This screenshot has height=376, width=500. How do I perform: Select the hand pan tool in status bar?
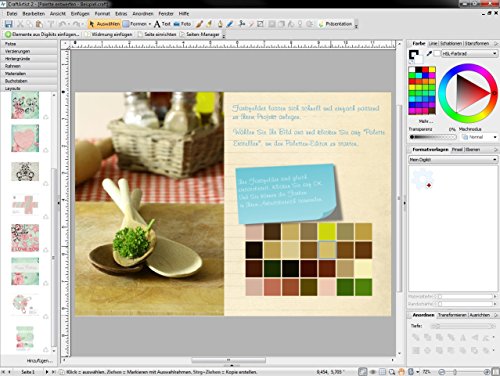[x=401, y=371]
